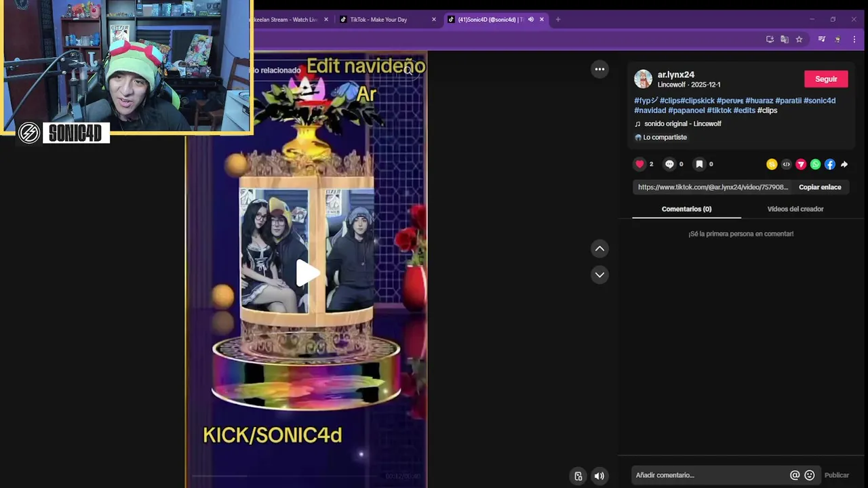Like the video with heart icon
868x488 pixels.
point(639,164)
